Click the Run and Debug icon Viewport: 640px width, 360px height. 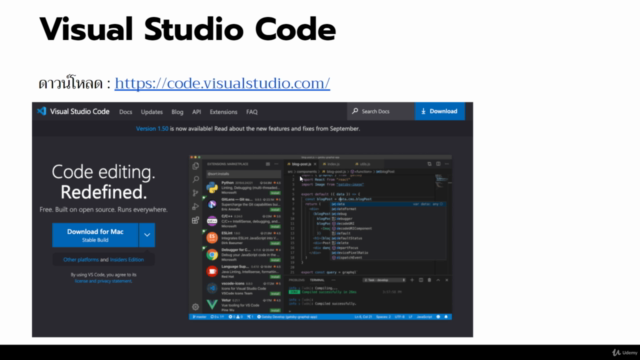click(x=196, y=207)
